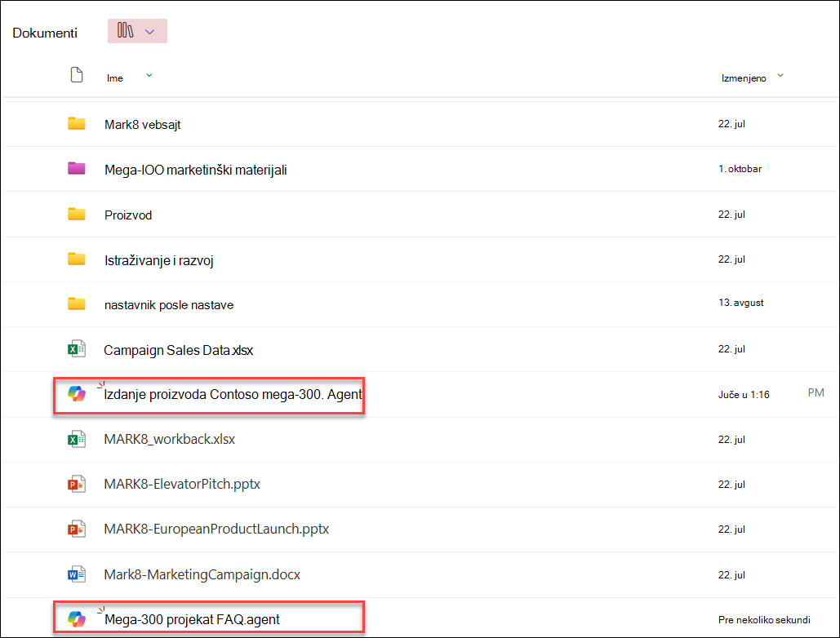Viewport: 840px width, 638px height.
Task: Open Mark8-MarketingCampaign.docx file
Action: coord(202,575)
